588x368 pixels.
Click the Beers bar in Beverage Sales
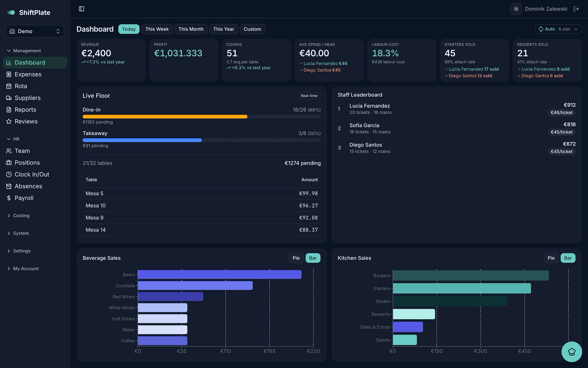(219, 275)
